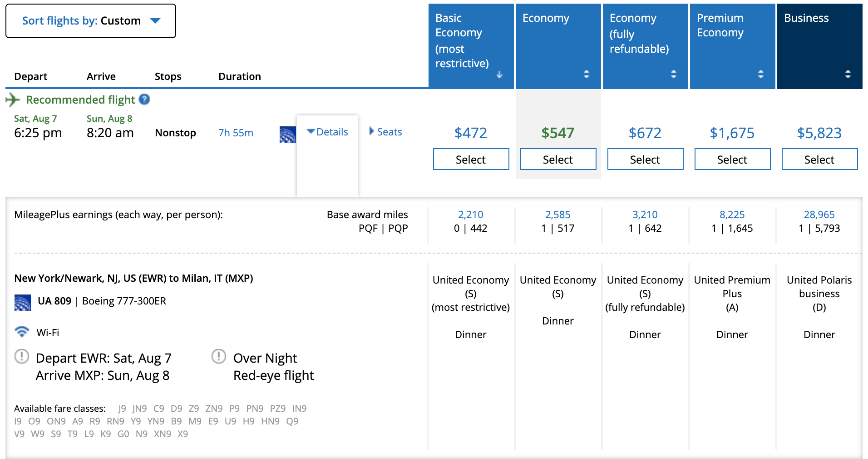Screen dimensions: 868x459
Task: Expand the Seats section
Action: 385,132
